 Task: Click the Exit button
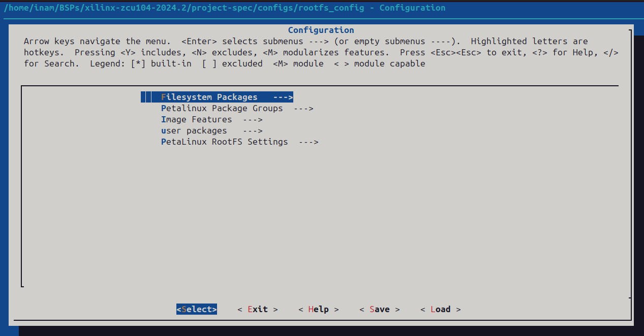pos(258,309)
